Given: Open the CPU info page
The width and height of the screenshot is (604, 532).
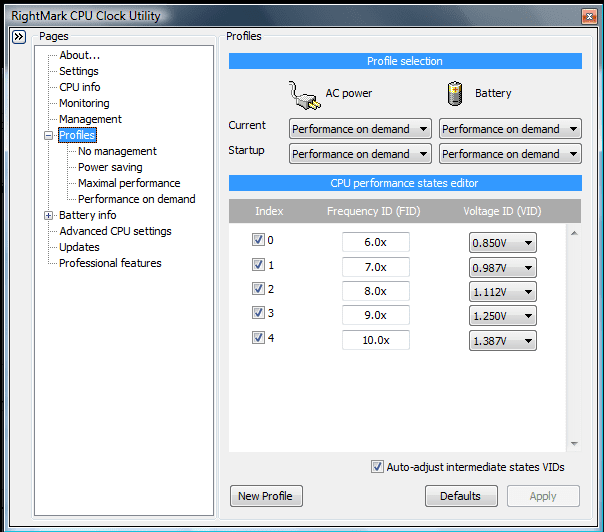Looking at the screenshot, I should 80,87.
